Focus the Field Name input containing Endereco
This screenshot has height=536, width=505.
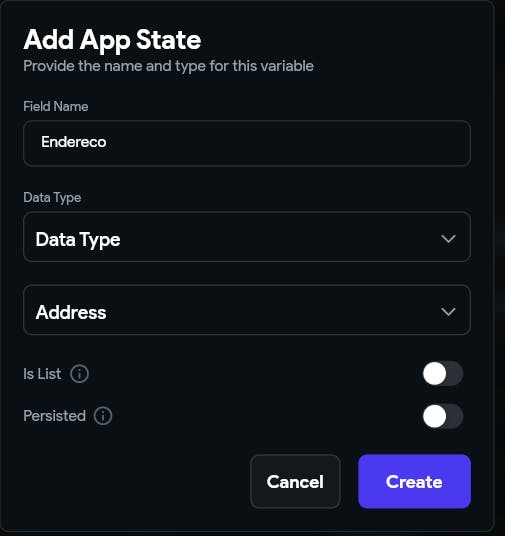pos(247,143)
